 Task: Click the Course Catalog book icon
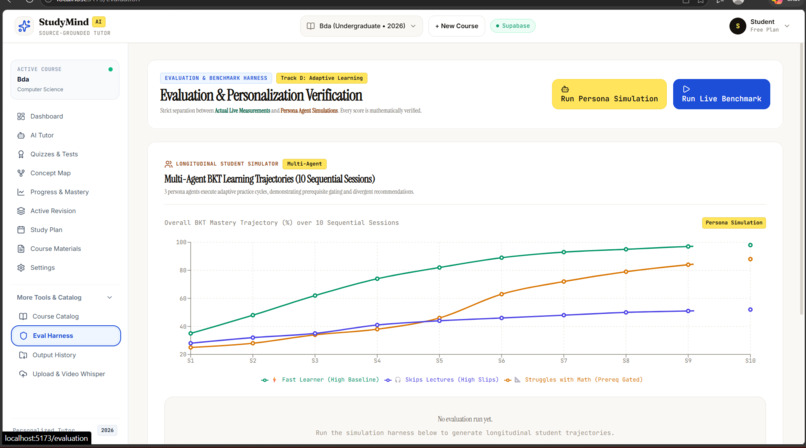click(23, 316)
